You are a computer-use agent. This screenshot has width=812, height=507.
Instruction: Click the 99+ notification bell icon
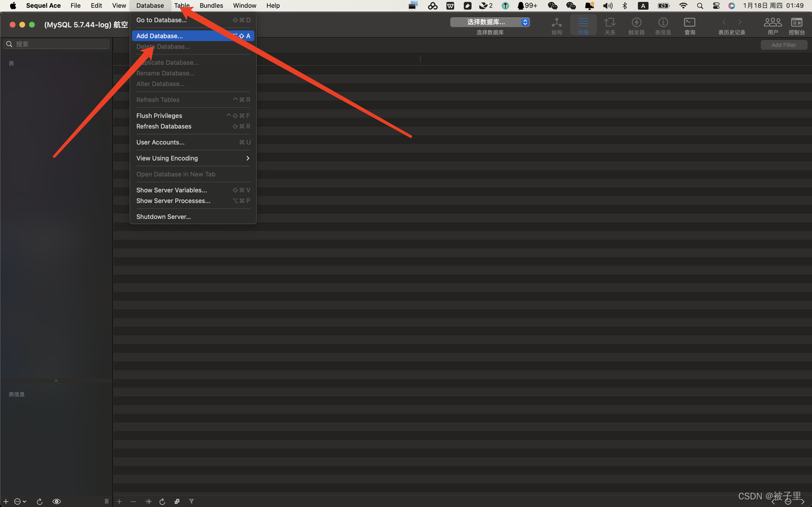coord(527,6)
